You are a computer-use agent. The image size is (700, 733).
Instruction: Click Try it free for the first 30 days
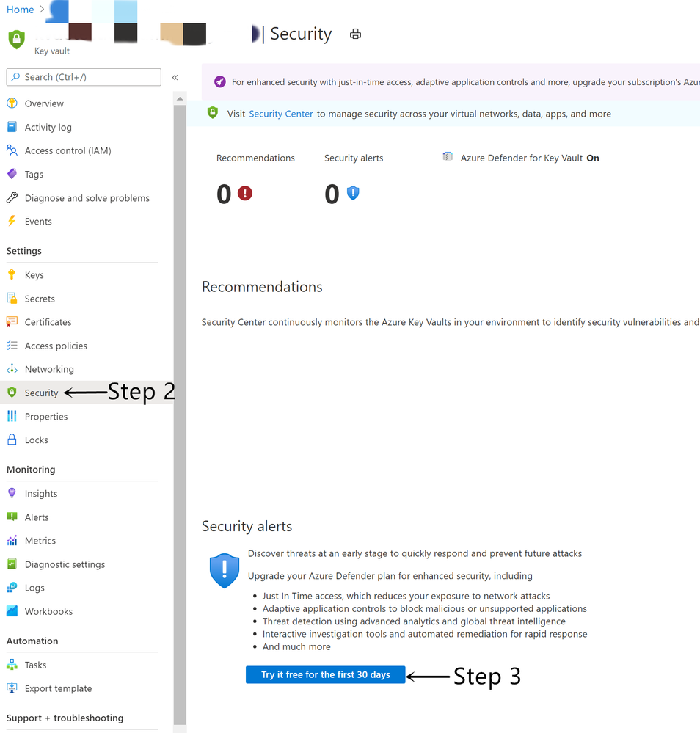point(326,674)
